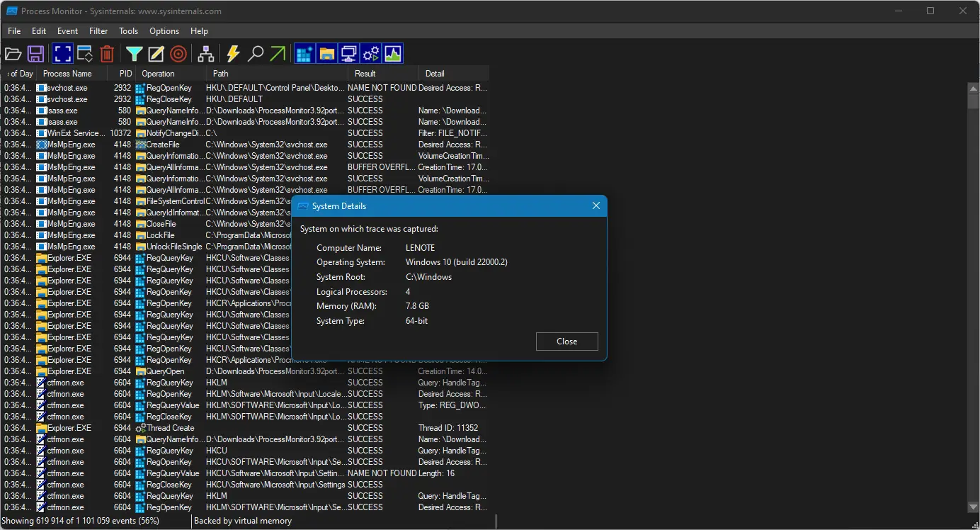Select the svchost.exe RegCloseKey row

coord(246,99)
